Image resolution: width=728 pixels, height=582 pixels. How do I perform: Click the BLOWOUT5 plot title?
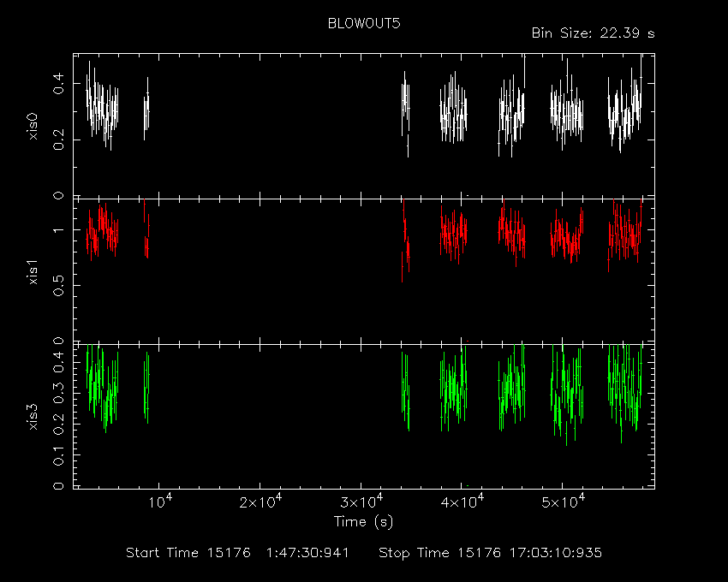(364, 24)
